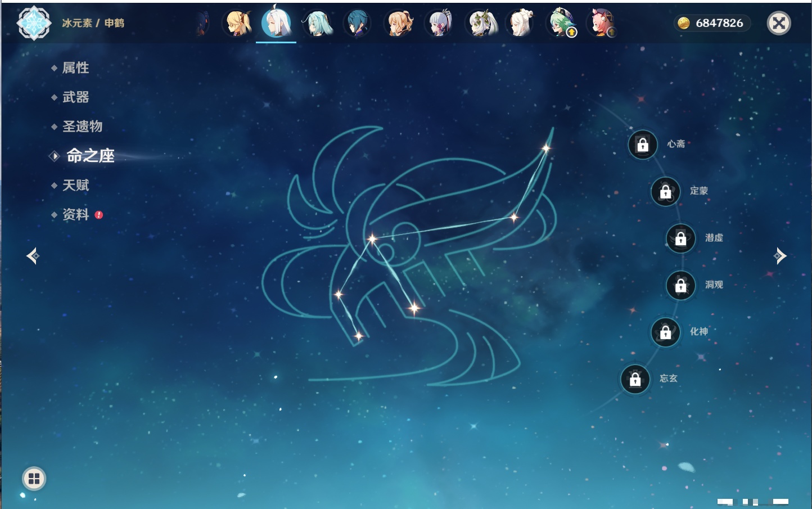Go to the next character with right arrow
Image resolution: width=812 pixels, height=509 pixels.
780,256
